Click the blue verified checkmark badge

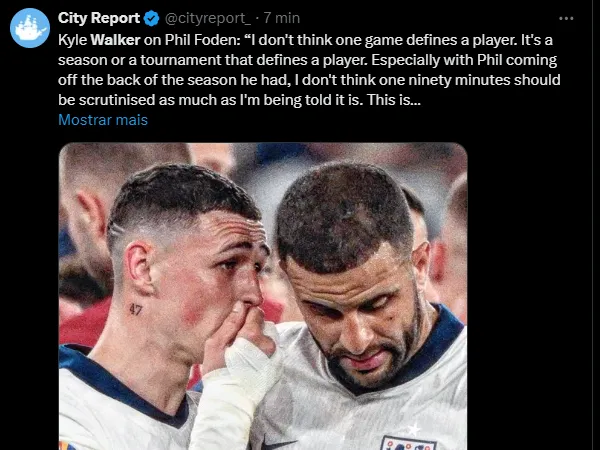click(150, 18)
